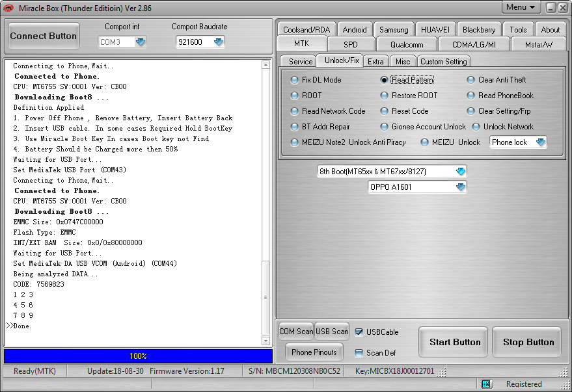Screen dimensions: 572x392
Task: Enable the Scan Def checkbox
Action: (359, 352)
